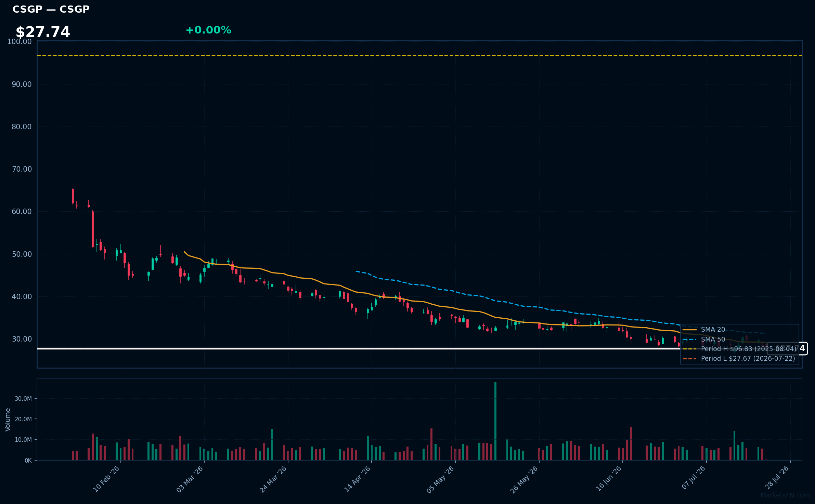This screenshot has width=815, height=504.
Task: Click the current price '$27.74'
Action: click(x=43, y=32)
